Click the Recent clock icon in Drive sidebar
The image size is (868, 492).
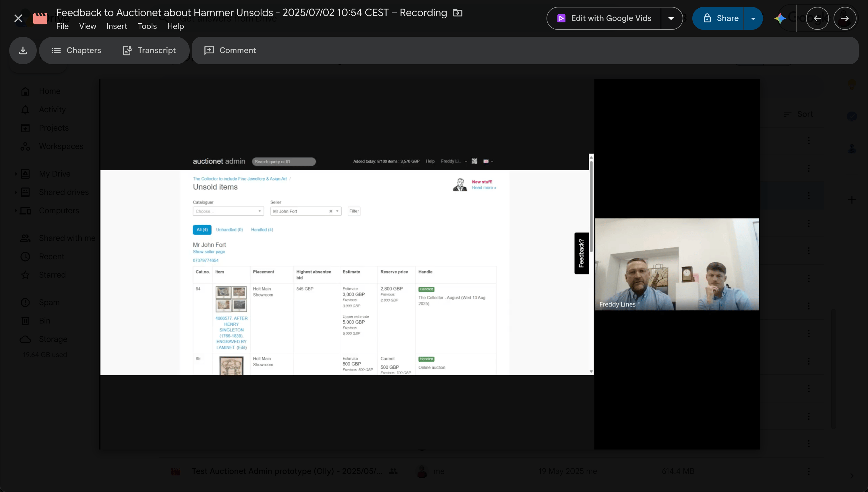[25, 256]
